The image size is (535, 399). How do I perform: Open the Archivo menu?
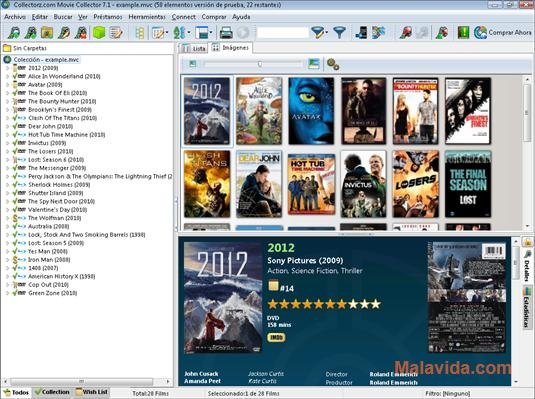(x=15, y=17)
